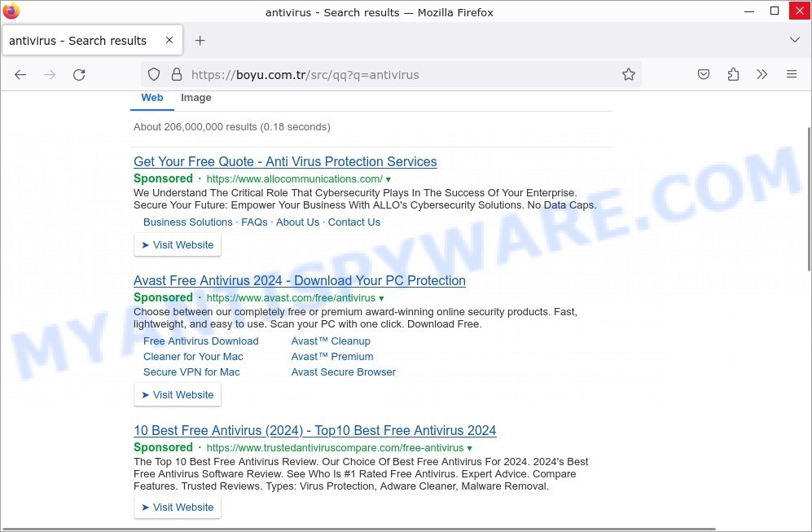The image size is (812, 532).
Task: Open the Business Solutions sitelink
Action: click(x=188, y=222)
